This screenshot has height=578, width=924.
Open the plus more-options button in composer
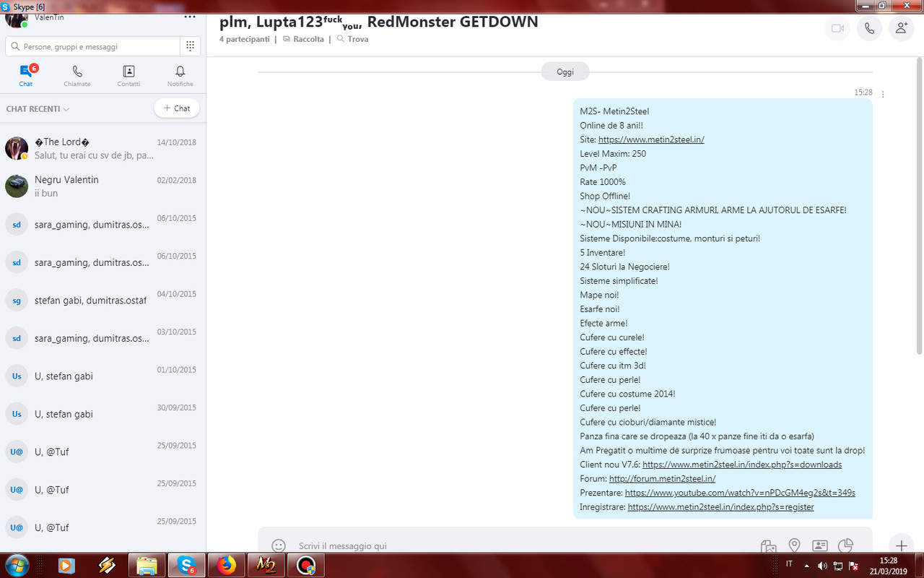click(901, 545)
